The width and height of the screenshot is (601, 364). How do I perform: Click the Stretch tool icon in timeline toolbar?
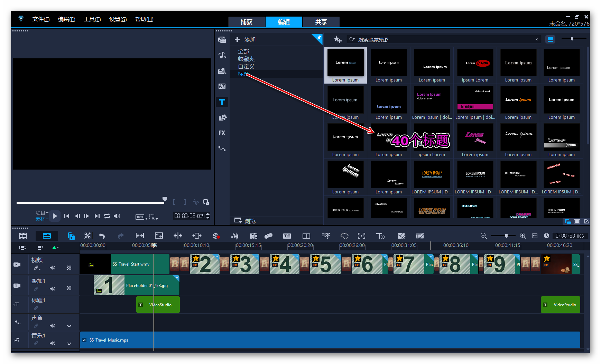pos(159,236)
